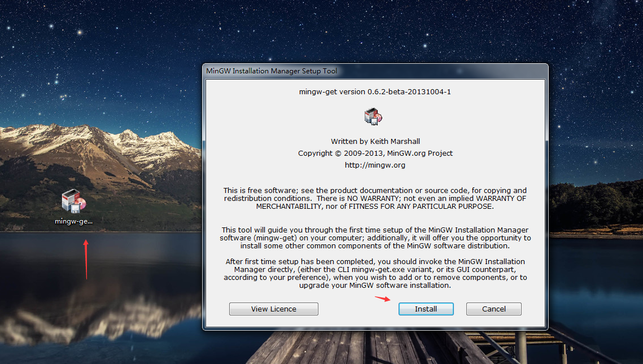This screenshot has width=643, height=364.
Task: Click the mingw-get logo icon in dialog
Action: pyautogui.click(x=373, y=116)
